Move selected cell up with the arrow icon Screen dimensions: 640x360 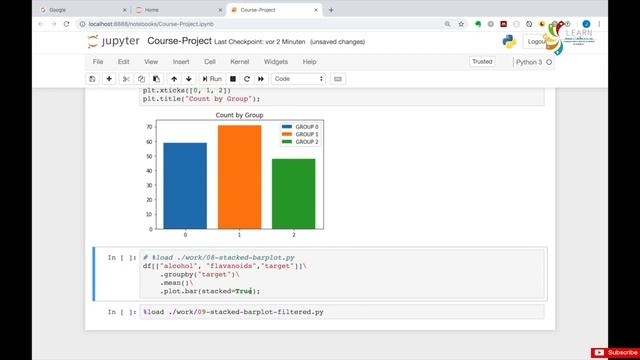click(x=174, y=79)
